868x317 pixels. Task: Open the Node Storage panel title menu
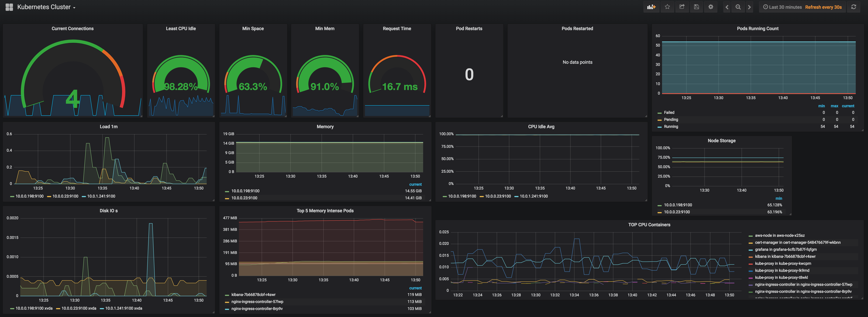721,141
